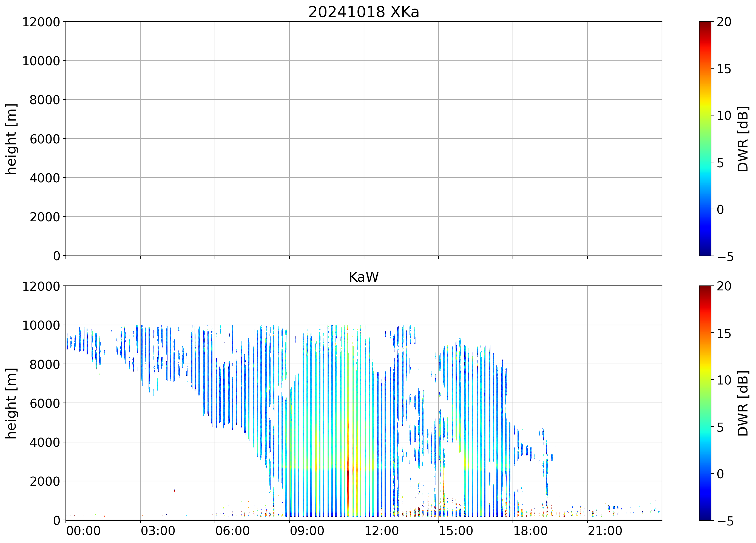Screen dimensions: 756x543
Task: Click the plot title '20241018 XKa'
Action: pos(363,12)
